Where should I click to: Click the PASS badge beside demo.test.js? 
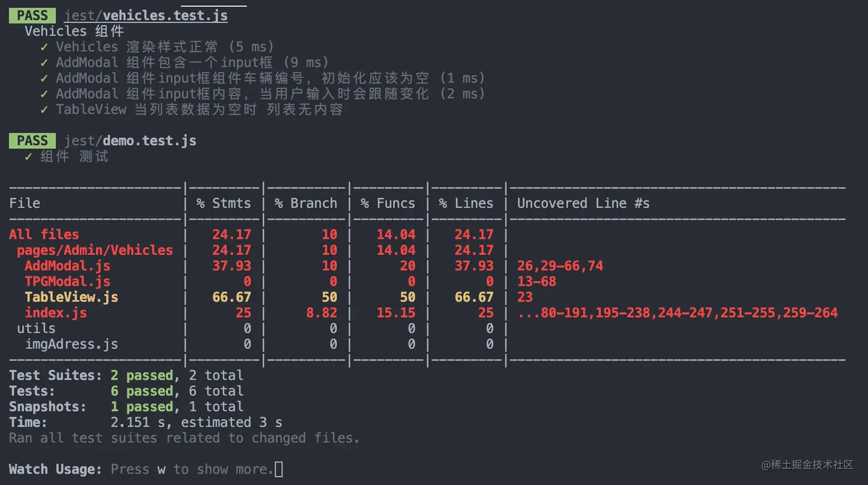[32, 141]
